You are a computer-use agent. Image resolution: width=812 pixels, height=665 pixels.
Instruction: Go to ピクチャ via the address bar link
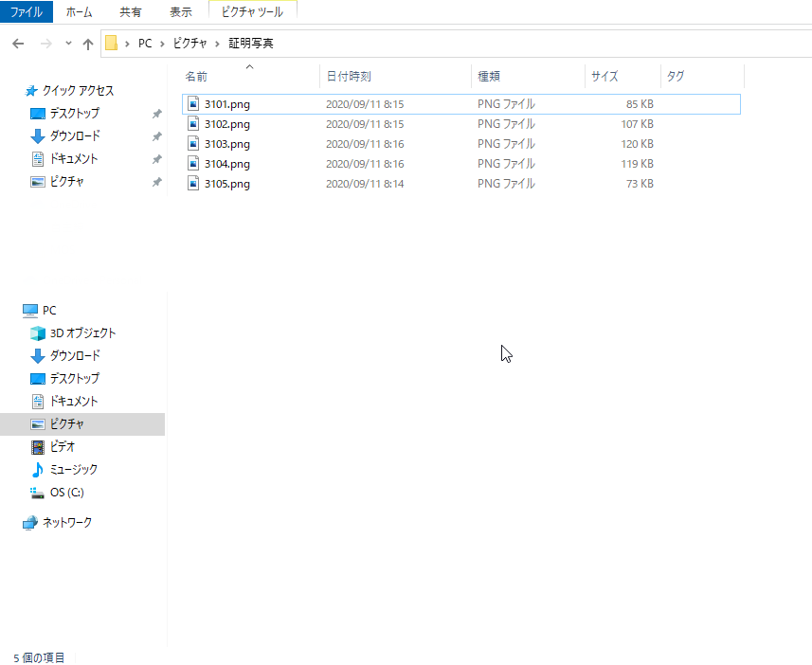click(189, 43)
